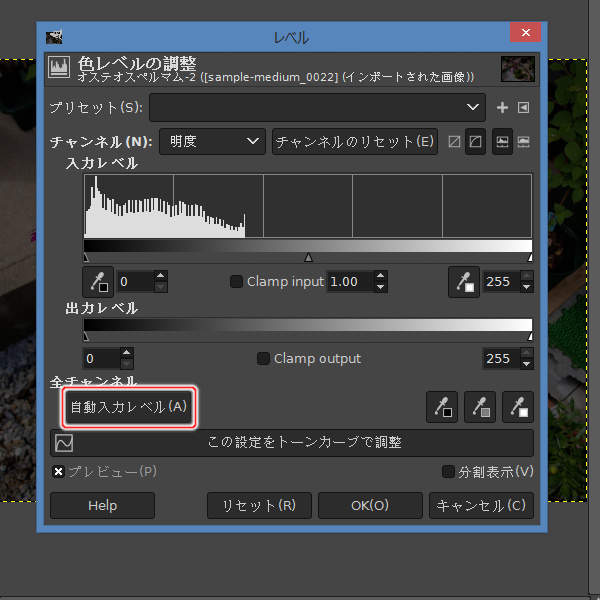Click the キャンセル(C) button
Image resolution: width=600 pixels, height=600 pixels.
pos(481,505)
